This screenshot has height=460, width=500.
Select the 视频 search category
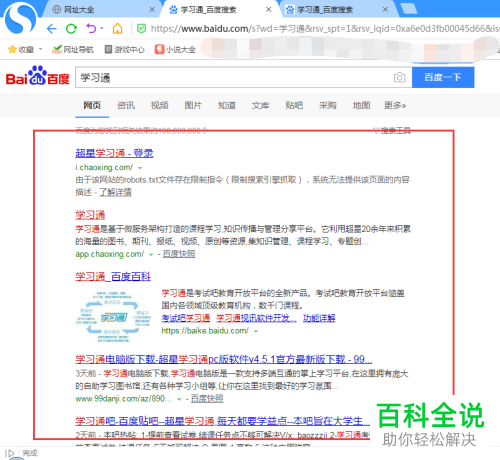(x=160, y=106)
